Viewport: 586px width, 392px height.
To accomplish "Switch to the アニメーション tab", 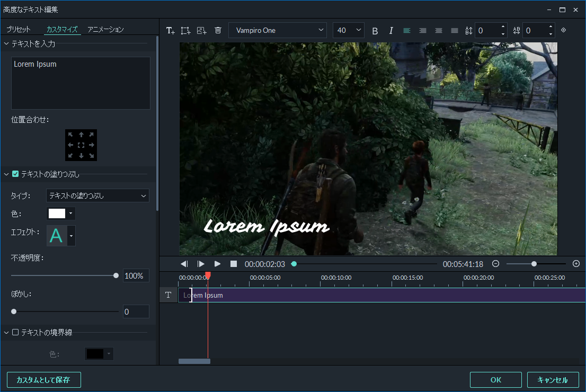I will click(105, 29).
